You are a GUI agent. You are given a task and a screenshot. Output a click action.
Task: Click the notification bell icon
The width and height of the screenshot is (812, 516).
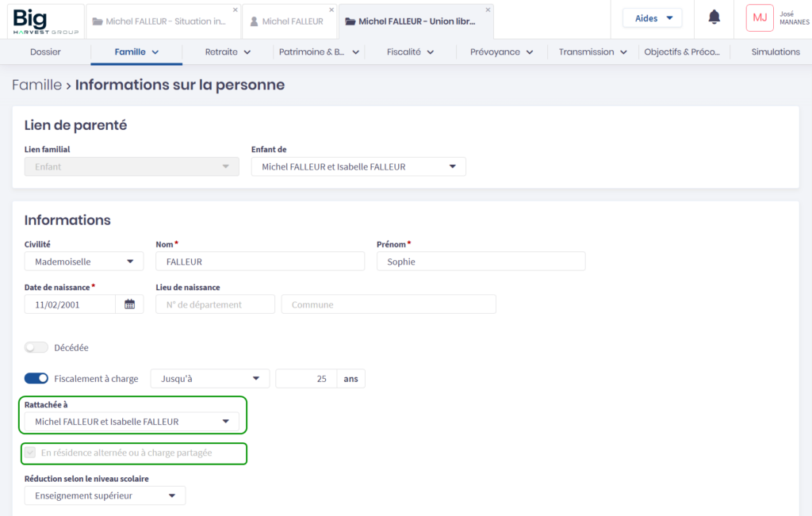click(714, 17)
